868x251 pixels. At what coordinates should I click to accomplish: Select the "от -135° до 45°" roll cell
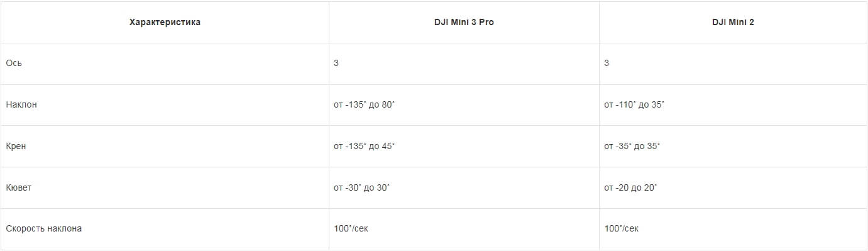[365, 146]
